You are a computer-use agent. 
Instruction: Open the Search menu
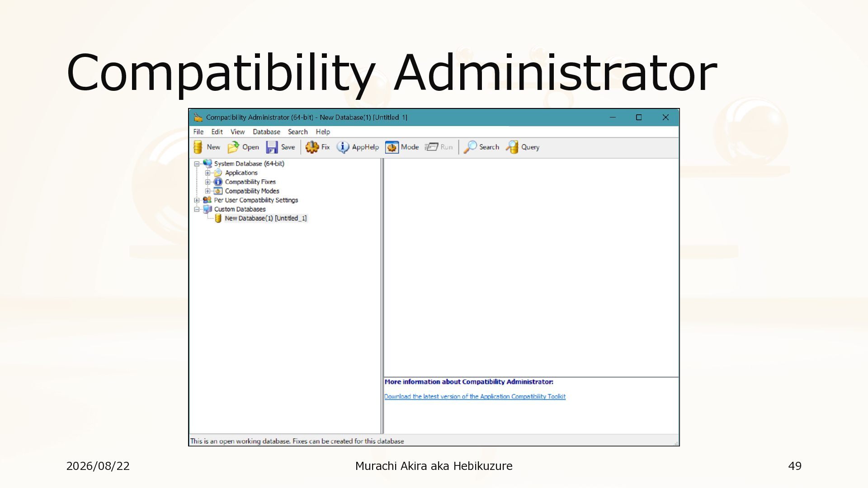click(x=297, y=132)
